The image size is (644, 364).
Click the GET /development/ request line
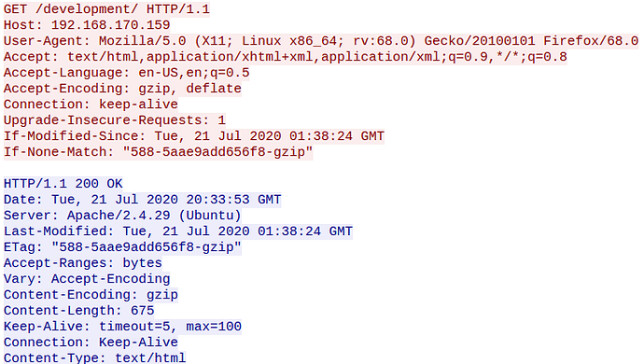click(106, 9)
